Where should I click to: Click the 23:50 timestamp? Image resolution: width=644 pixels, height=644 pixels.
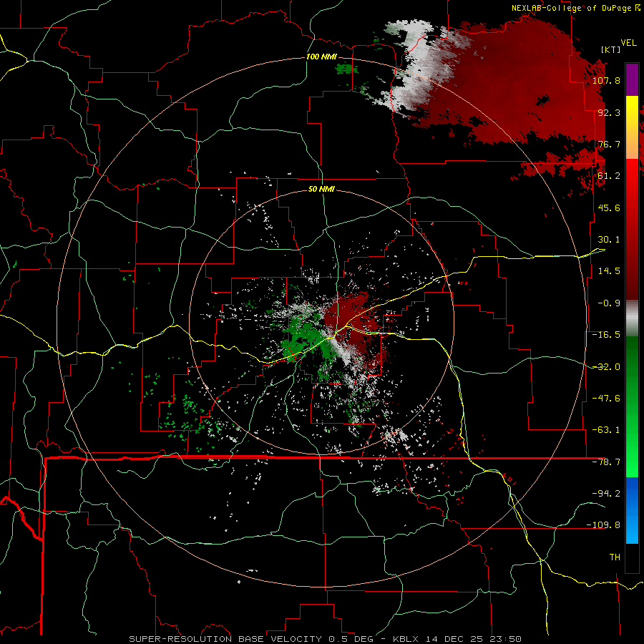(x=506, y=639)
